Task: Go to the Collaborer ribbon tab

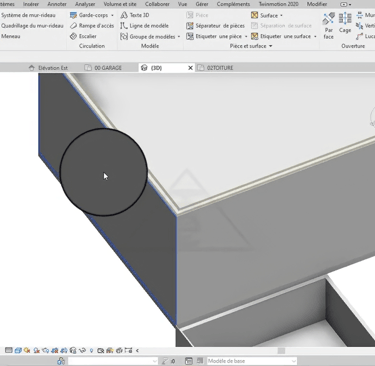Action: pos(157,4)
